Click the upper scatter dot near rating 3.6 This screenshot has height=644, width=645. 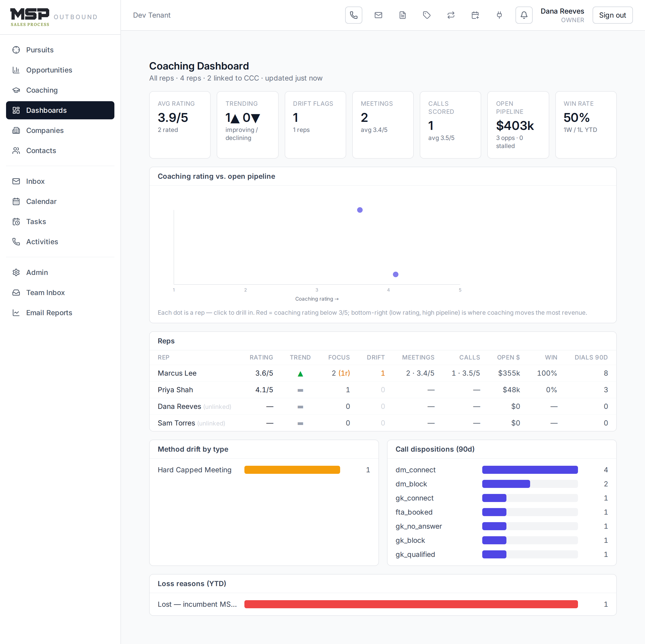click(360, 210)
